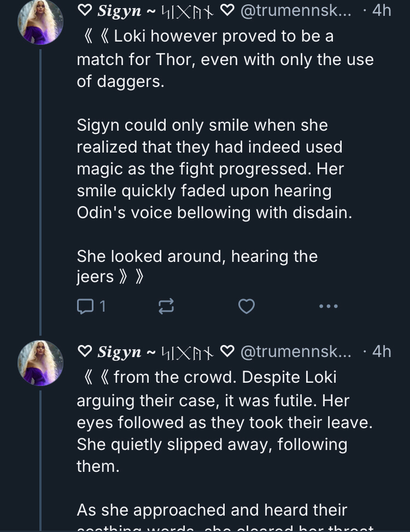Viewport: 410px width, 532px height.
Task: Tap the 4h timestamp above "from the crowd"
Action: 381,352
